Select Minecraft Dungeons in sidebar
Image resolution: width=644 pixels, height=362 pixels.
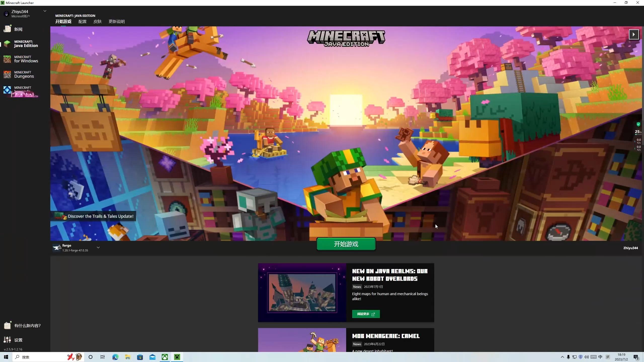point(24,74)
